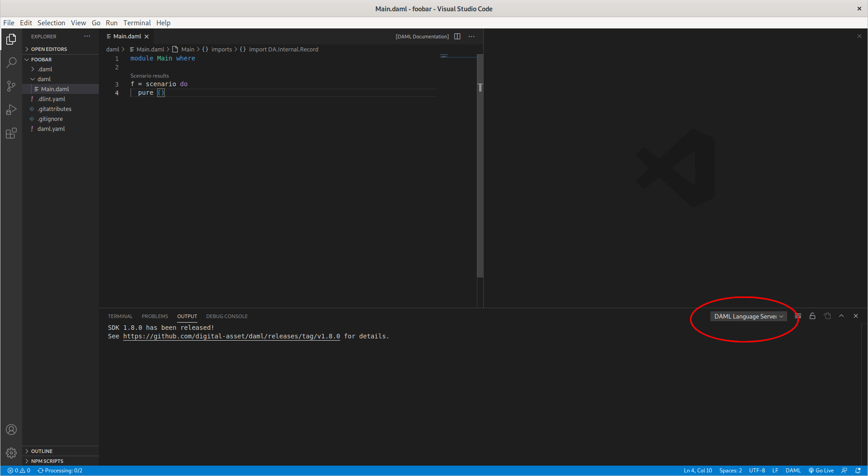Open the notifications bell icon
Viewport: 868px width, 476px height.
858,471
